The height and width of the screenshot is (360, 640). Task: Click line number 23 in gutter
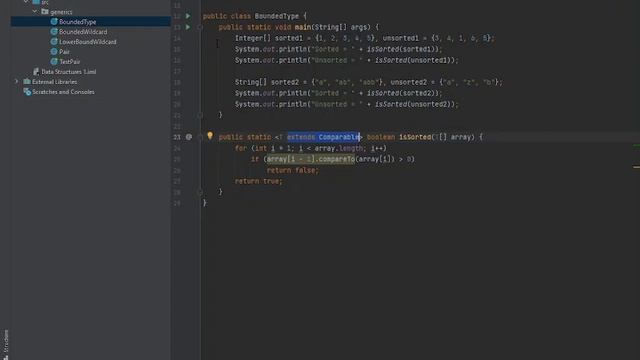pos(177,137)
